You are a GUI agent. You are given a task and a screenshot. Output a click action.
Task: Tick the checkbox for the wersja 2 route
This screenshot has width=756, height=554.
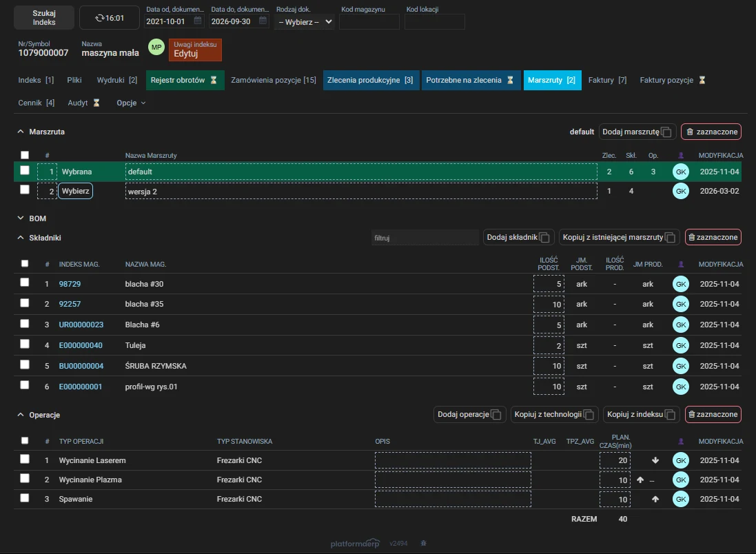click(25, 190)
